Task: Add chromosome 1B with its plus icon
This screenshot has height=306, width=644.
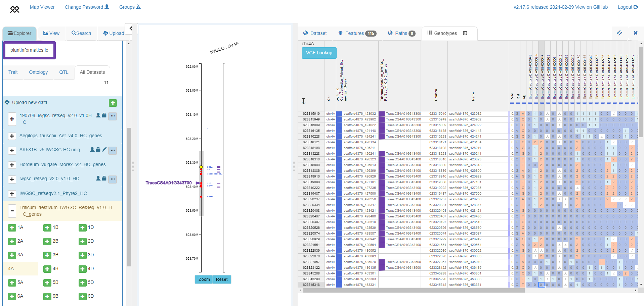Action: (47, 228)
